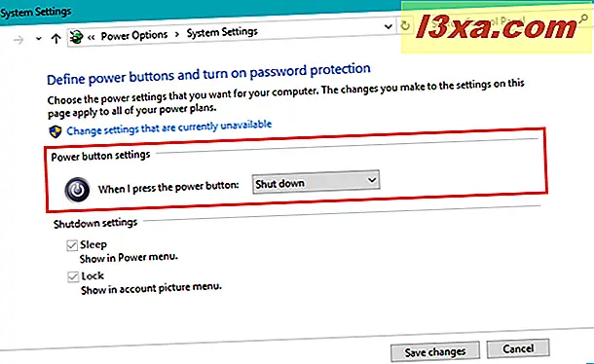Click the search magnifier icon
594x364 pixels.
(584, 18)
